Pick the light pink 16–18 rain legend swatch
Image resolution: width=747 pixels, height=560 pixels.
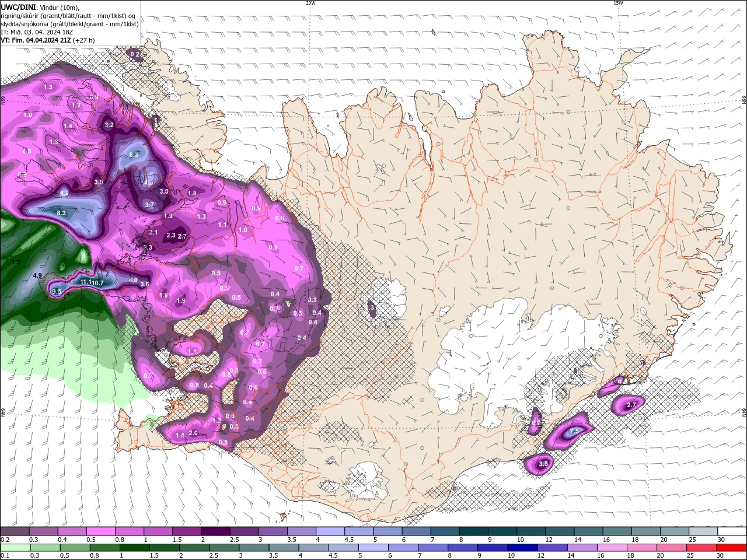[613, 548]
